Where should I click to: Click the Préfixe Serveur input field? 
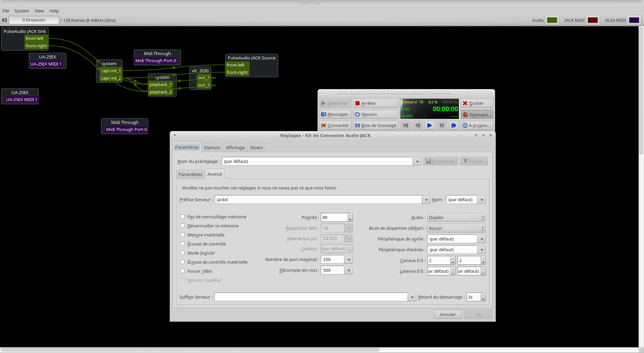point(317,200)
